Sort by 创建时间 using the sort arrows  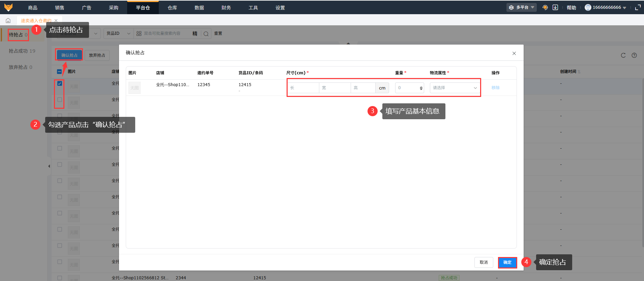tap(579, 72)
